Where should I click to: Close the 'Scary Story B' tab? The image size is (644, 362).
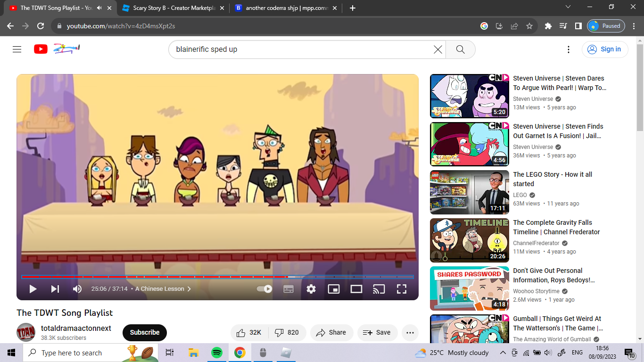click(x=222, y=8)
